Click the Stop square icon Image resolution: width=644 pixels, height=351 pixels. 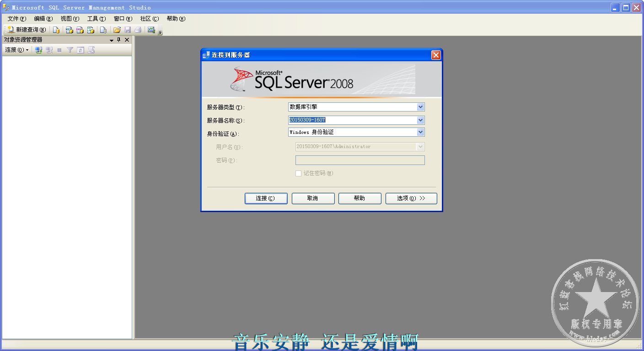[59, 50]
